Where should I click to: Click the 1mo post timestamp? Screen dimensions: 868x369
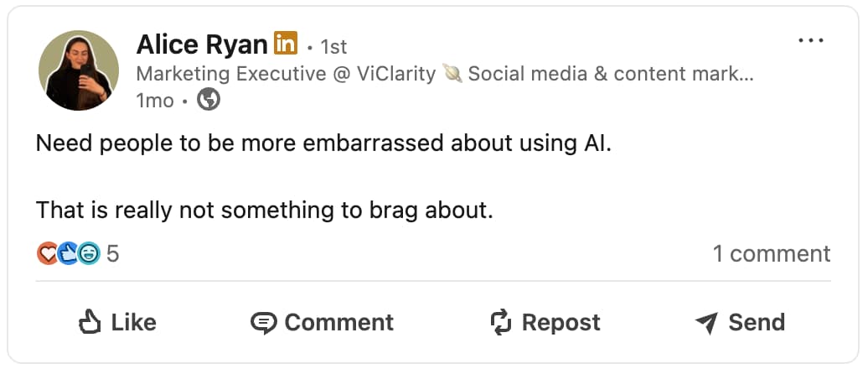click(x=154, y=101)
